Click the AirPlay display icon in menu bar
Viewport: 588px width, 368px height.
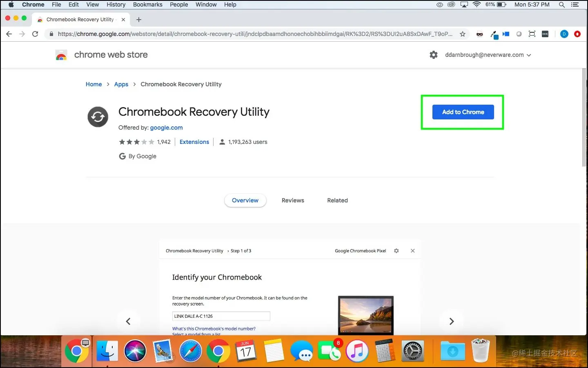[x=464, y=4]
